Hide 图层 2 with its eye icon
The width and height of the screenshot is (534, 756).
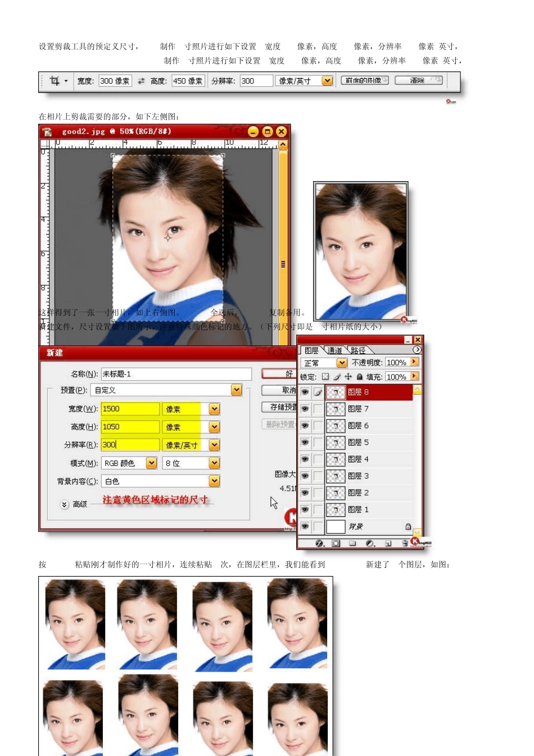tap(305, 493)
